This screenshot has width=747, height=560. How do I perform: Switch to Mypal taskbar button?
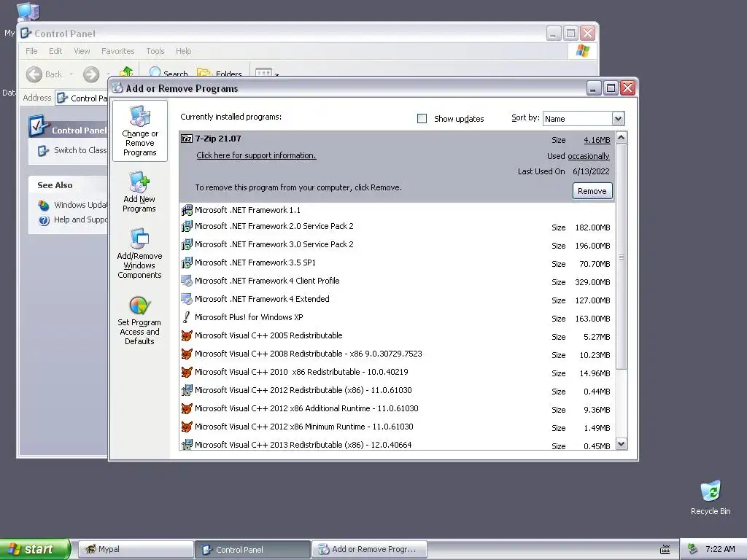135,549
